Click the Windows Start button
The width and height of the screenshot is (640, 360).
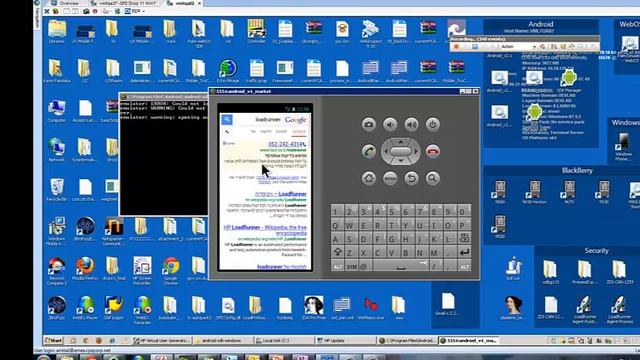[x=53, y=340]
